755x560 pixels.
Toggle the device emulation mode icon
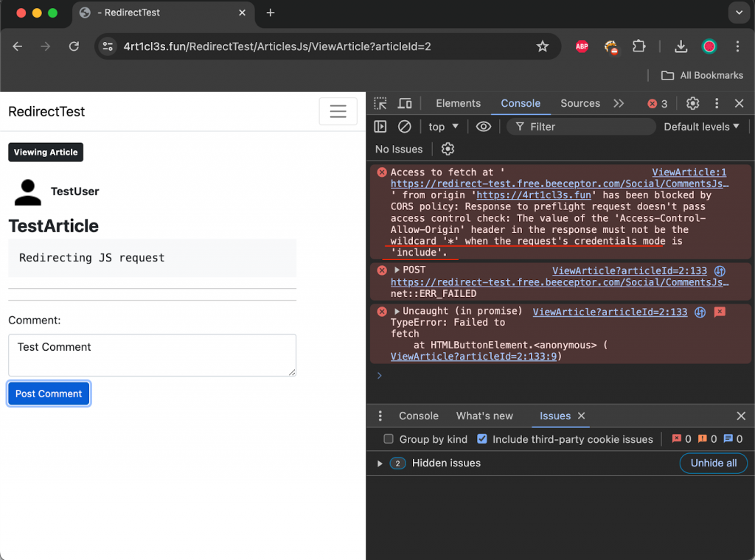pyautogui.click(x=404, y=103)
